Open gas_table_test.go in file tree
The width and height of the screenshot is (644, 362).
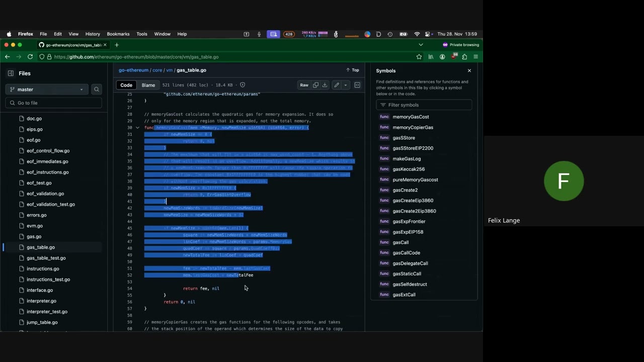pos(46,258)
